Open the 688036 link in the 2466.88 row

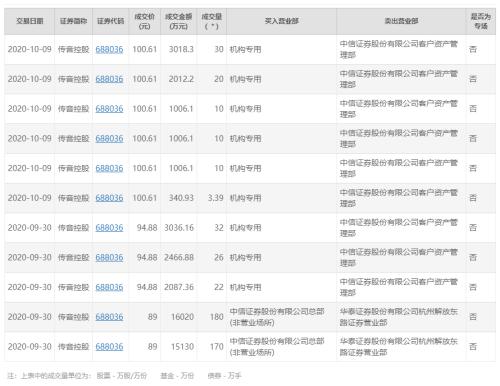pyautogui.click(x=109, y=257)
